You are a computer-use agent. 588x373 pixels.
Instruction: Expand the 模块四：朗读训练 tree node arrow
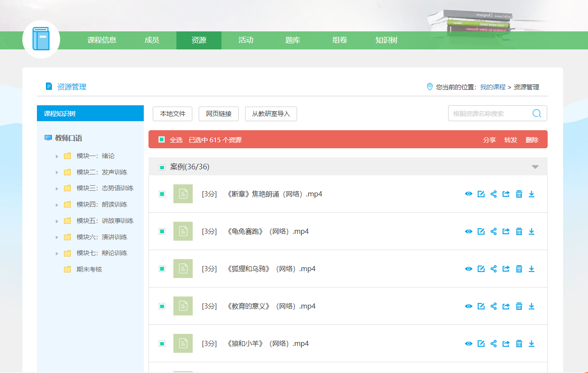pos(57,205)
